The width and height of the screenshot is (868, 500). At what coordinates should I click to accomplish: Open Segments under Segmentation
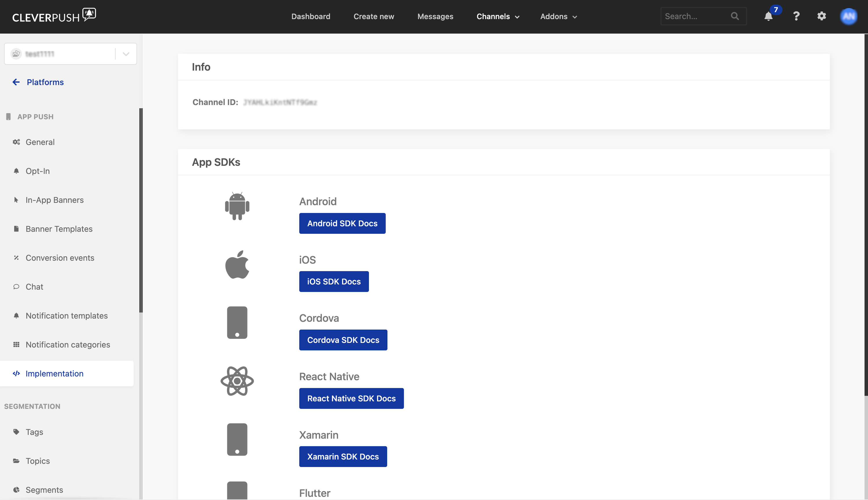67,490
